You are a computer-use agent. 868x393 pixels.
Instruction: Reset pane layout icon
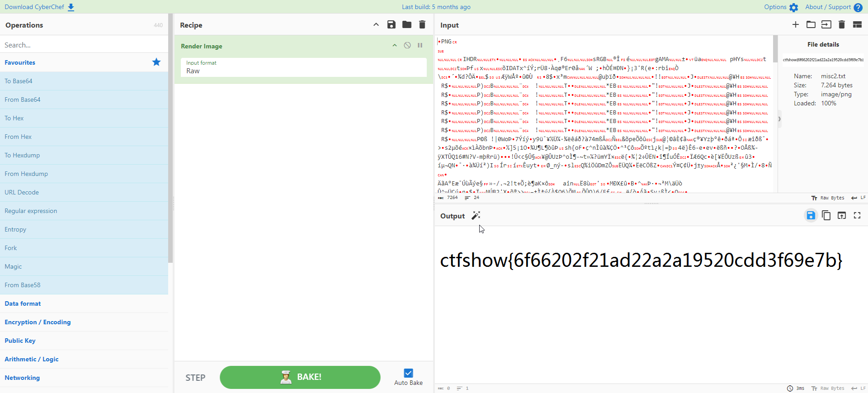pos(857,25)
